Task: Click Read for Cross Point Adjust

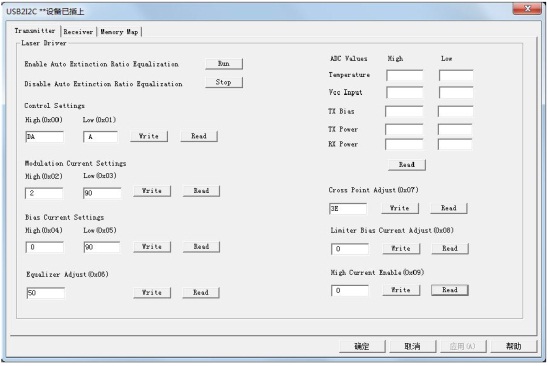Action: (449, 208)
